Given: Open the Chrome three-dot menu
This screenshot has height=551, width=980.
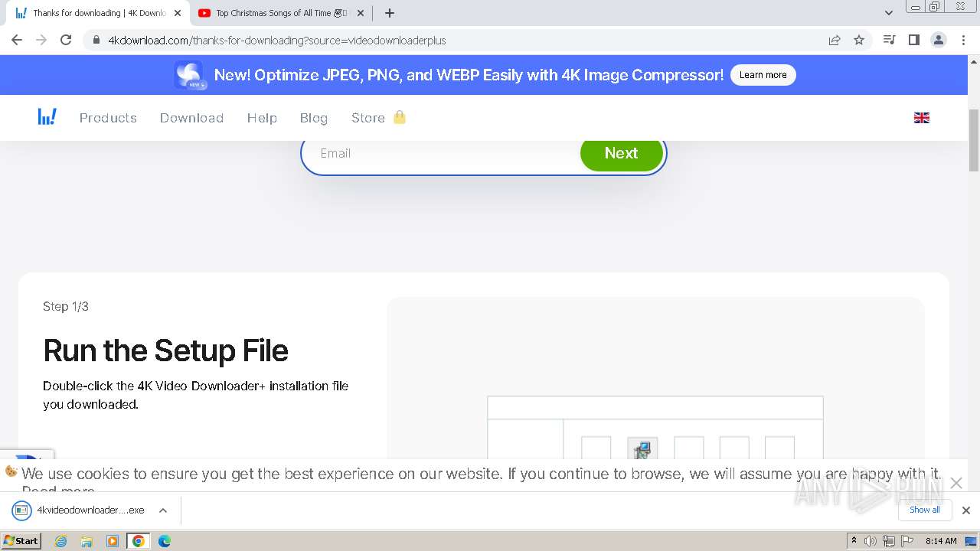Looking at the screenshot, I should click(x=963, y=40).
